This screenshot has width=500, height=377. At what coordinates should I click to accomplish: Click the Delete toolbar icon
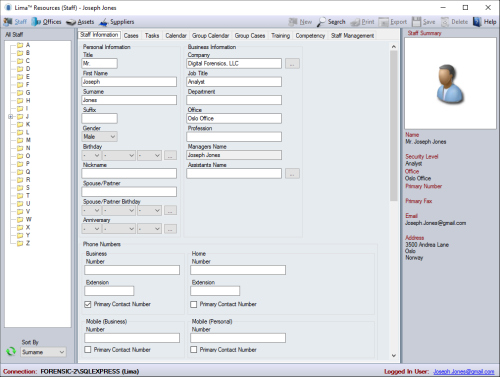[445, 22]
